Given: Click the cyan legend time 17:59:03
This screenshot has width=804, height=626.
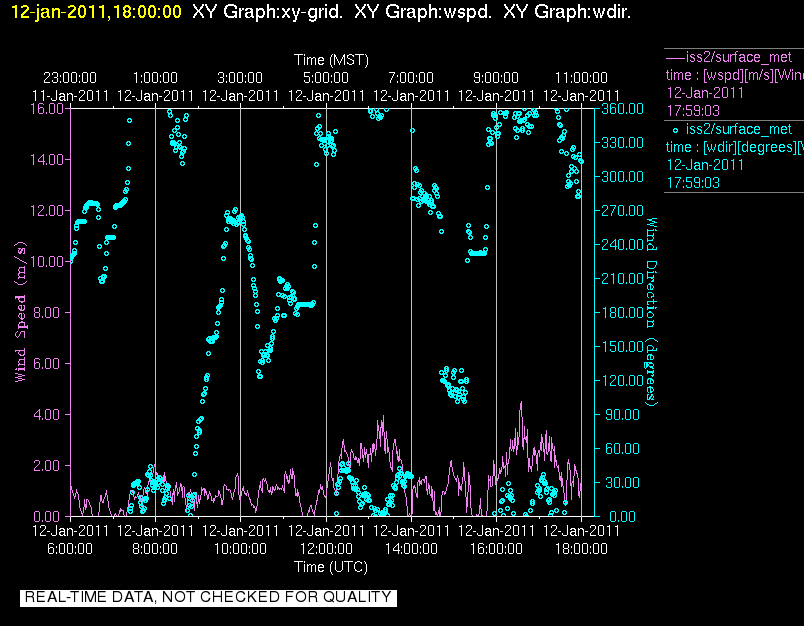Looking at the screenshot, I should click(693, 183).
